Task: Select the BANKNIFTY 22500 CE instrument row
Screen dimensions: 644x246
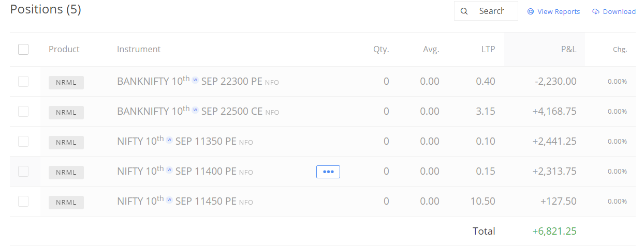Action: coord(323,112)
